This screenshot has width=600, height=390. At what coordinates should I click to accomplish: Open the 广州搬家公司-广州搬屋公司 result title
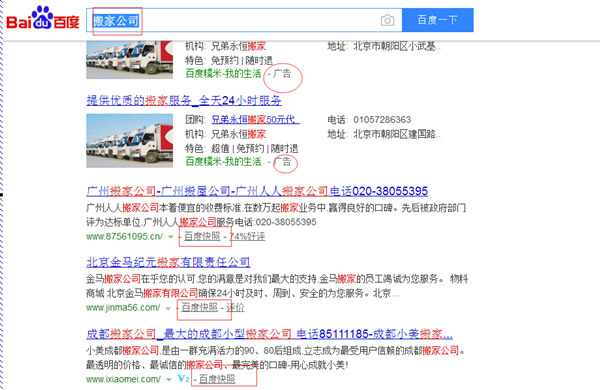pos(257,191)
